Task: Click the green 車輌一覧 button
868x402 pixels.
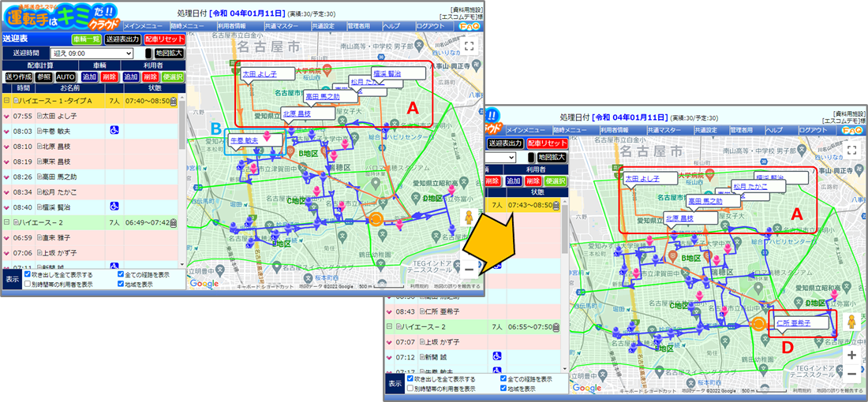Action: [86, 39]
